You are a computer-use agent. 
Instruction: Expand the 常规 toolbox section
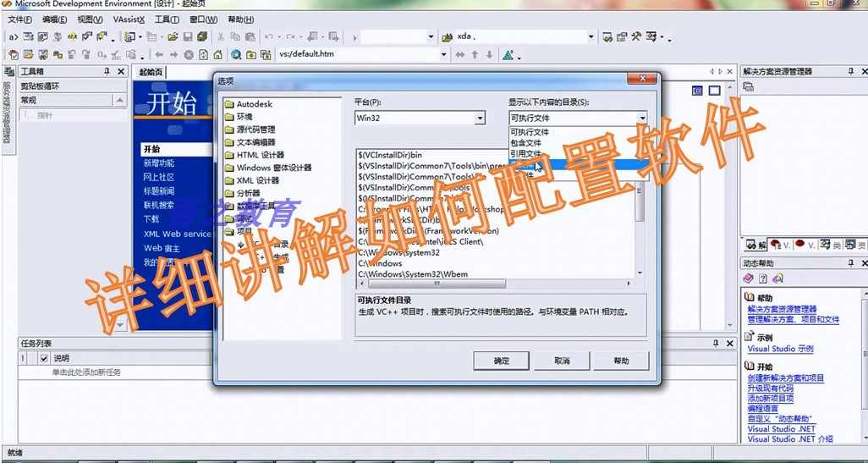click(73, 100)
